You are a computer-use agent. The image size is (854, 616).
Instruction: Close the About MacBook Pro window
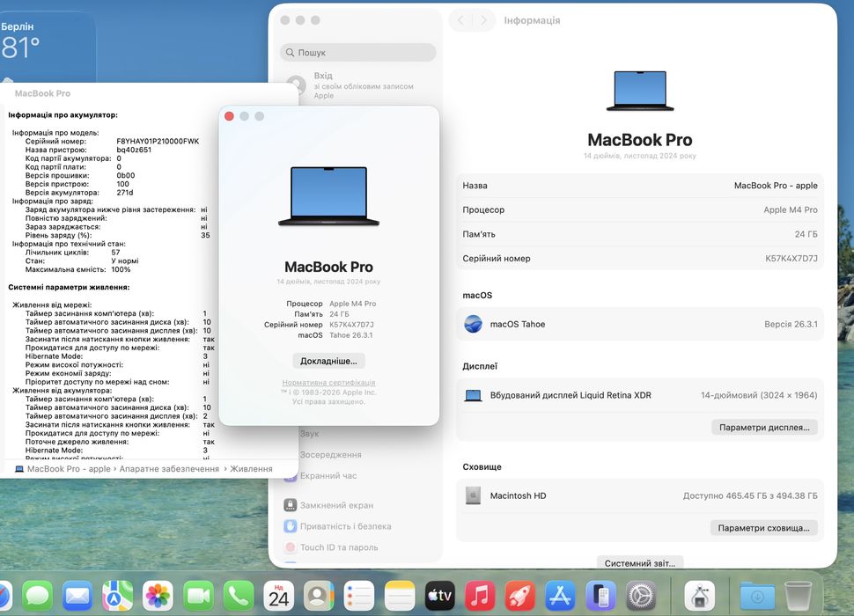point(229,116)
